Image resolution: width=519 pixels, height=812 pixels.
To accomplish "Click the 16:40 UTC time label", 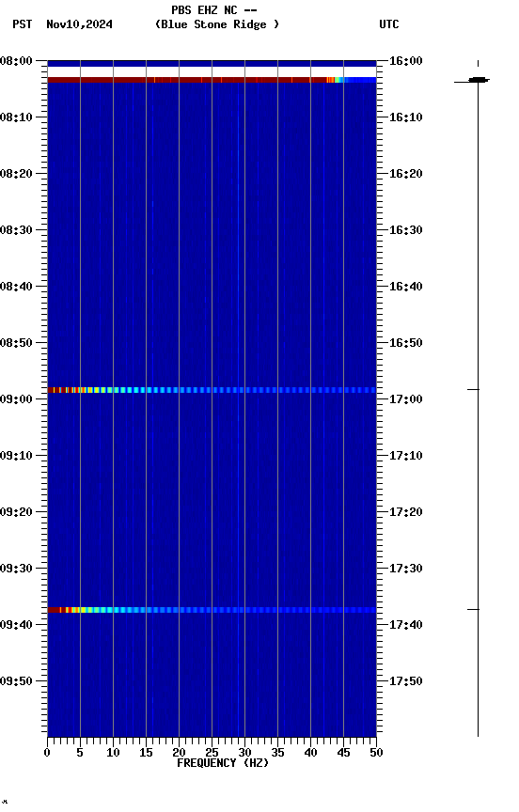I will tap(406, 287).
